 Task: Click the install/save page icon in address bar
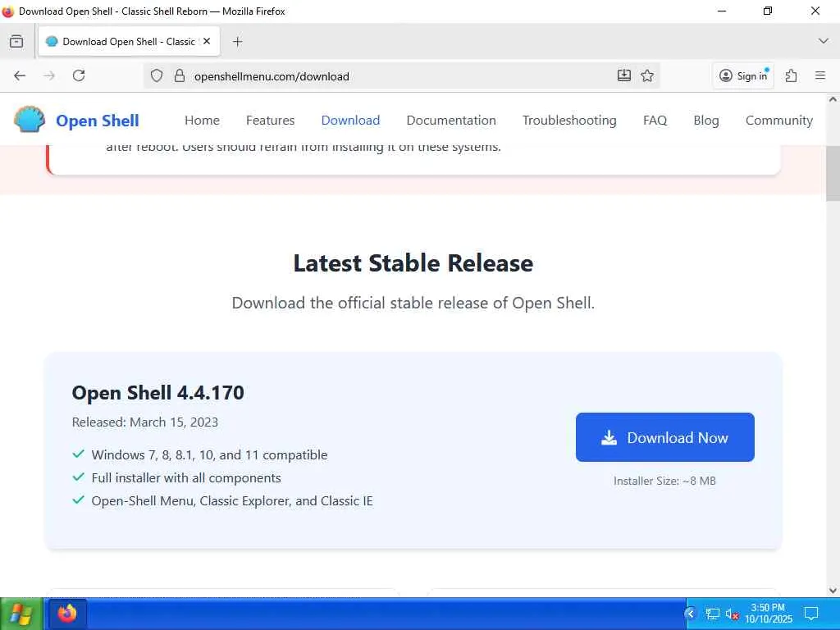[624, 75]
